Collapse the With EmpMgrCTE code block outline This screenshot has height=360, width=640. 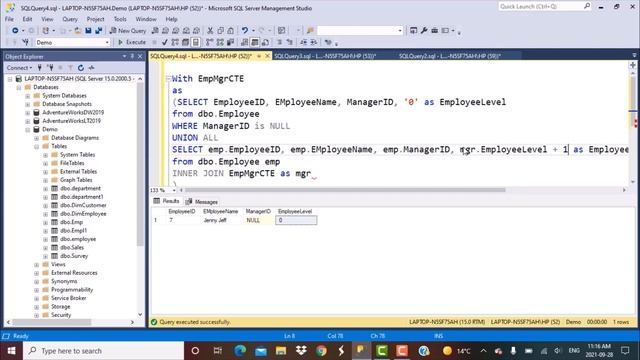168,78
